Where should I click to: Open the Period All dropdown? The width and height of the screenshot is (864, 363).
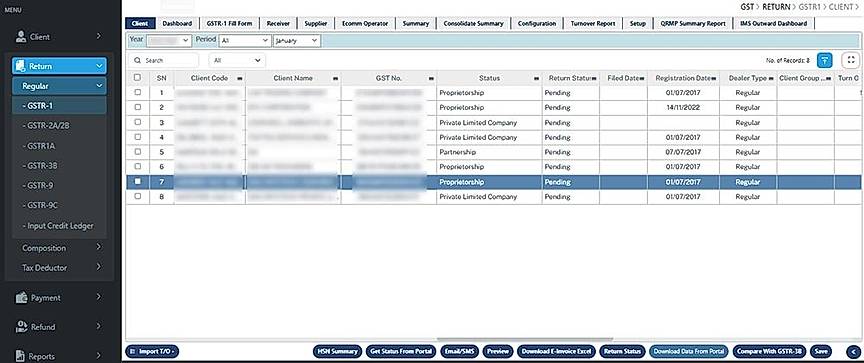245,41
